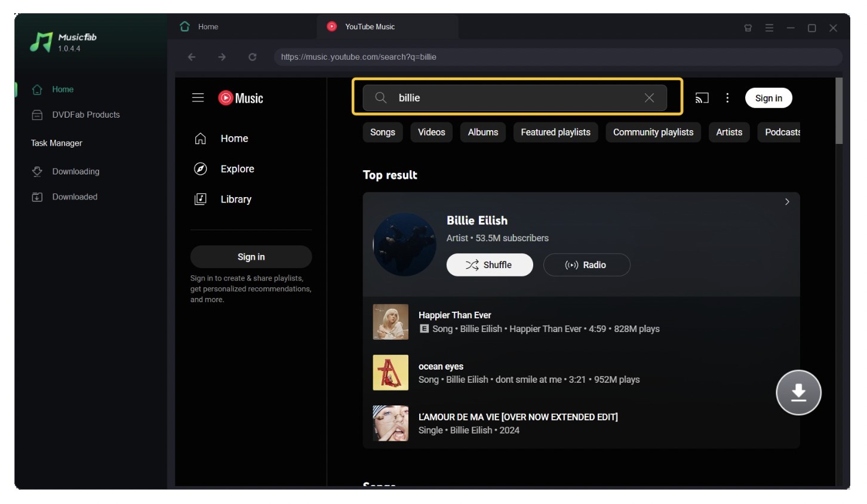867x504 pixels.
Task: Open the Home item in MusicFab sidebar
Action: tap(62, 90)
